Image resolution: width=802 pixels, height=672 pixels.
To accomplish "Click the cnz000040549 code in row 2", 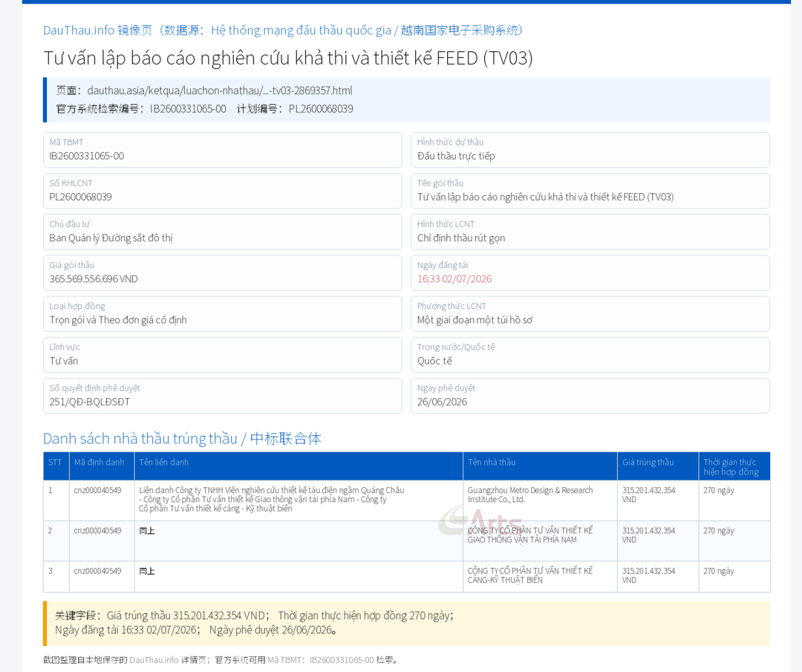I will pos(98,530).
